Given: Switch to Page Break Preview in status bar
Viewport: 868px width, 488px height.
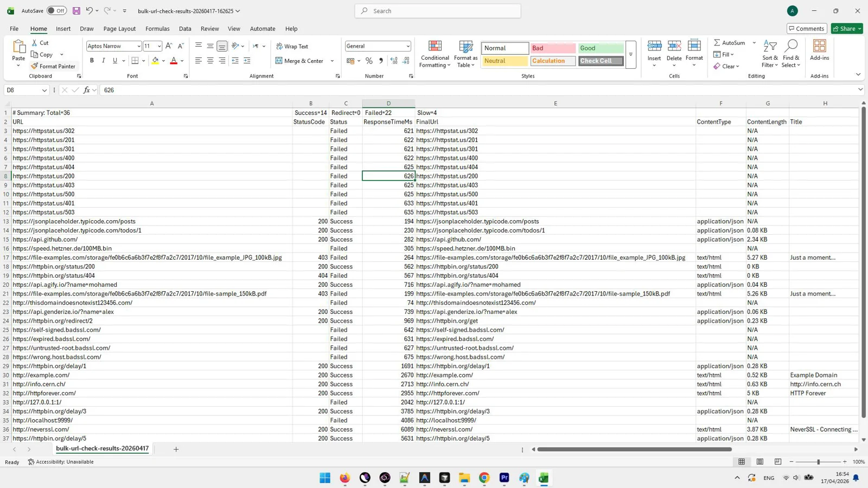Looking at the screenshot, I should tap(778, 462).
